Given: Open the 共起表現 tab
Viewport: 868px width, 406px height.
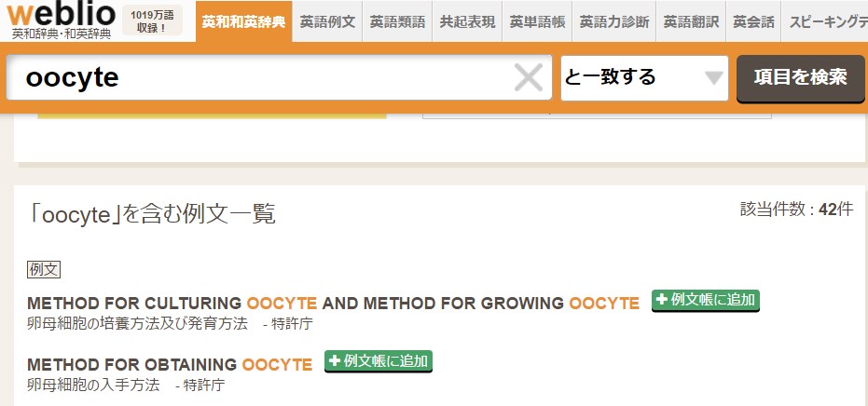Looking at the screenshot, I should tap(467, 21).
